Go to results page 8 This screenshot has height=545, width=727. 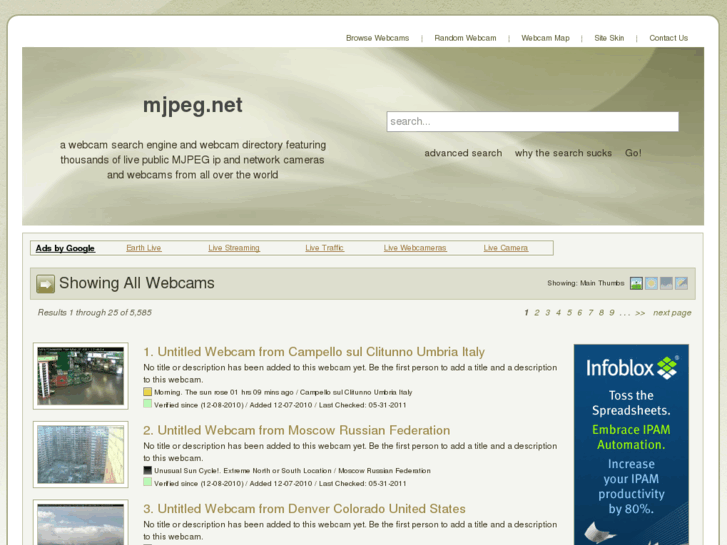[601, 313]
